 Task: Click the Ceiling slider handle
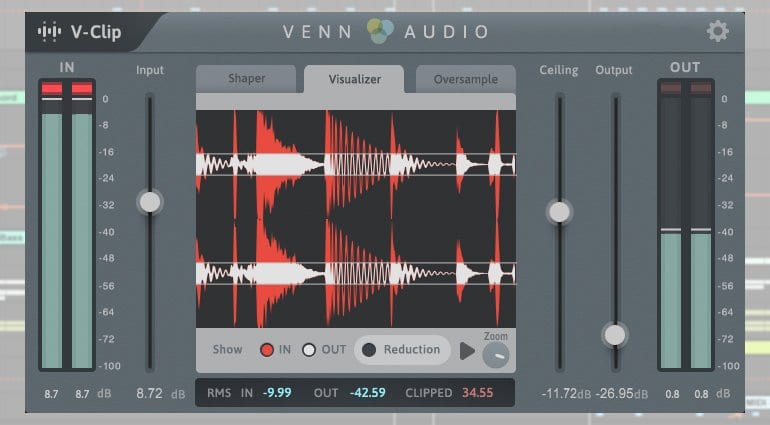(559, 212)
